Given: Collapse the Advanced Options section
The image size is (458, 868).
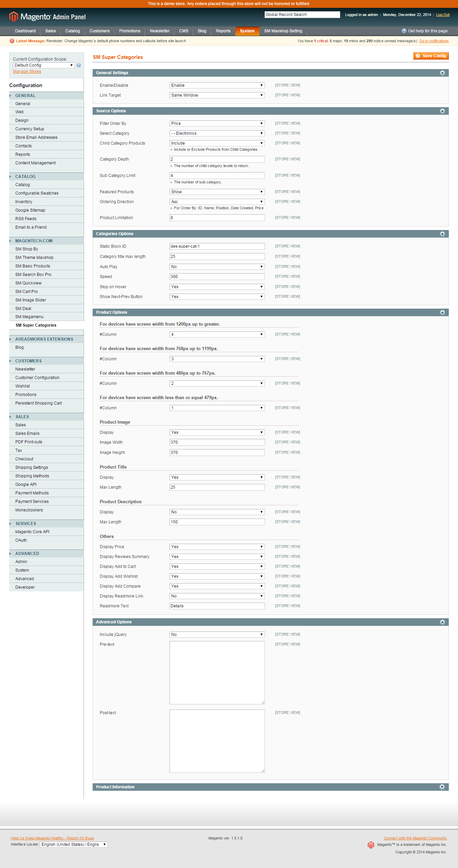Looking at the screenshot, I should coord(442,622).
